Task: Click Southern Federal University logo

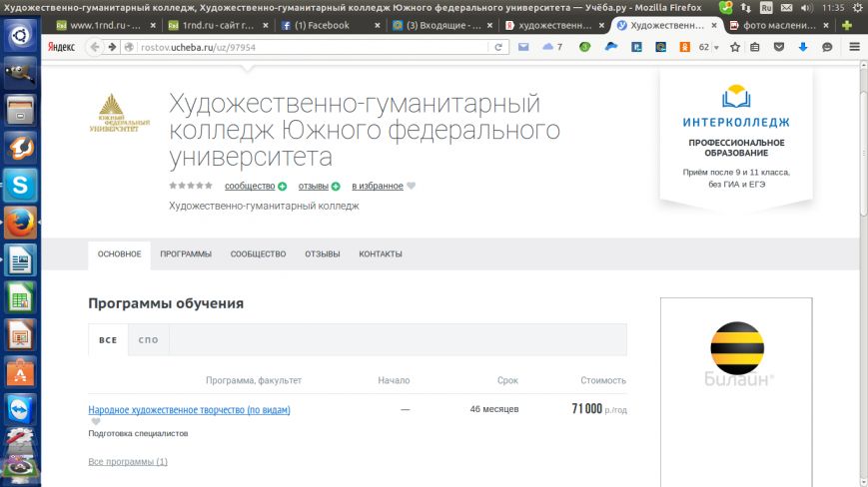Action: [120, 114]
